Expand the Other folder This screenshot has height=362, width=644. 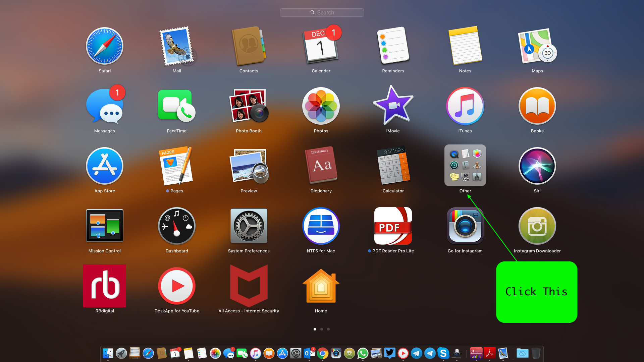click(x=465, y=166)
